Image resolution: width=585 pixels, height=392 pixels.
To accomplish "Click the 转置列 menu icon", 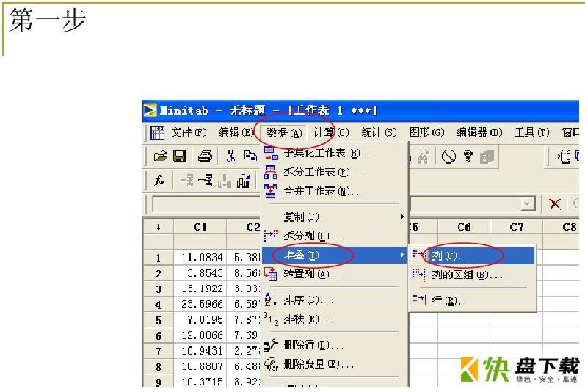I will coord(271,274).
